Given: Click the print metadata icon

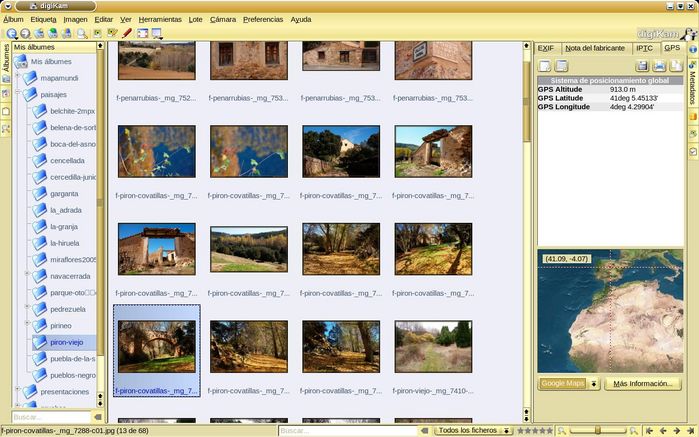Looking at the screenshot, I should pyautogui.click(x=659, y=66).
